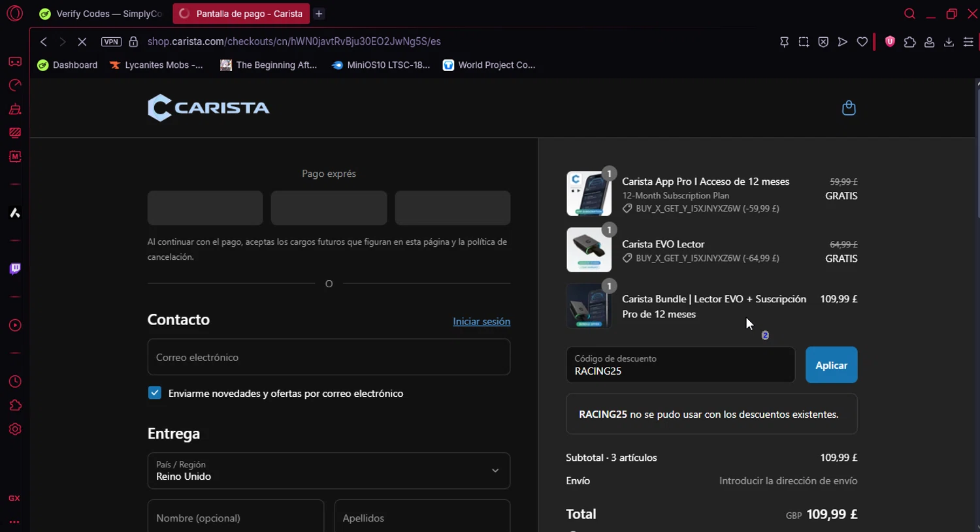Open The Beginning Aft... bookmark
This screenshot has height=532, width=980.
click(x=269, y=65)
